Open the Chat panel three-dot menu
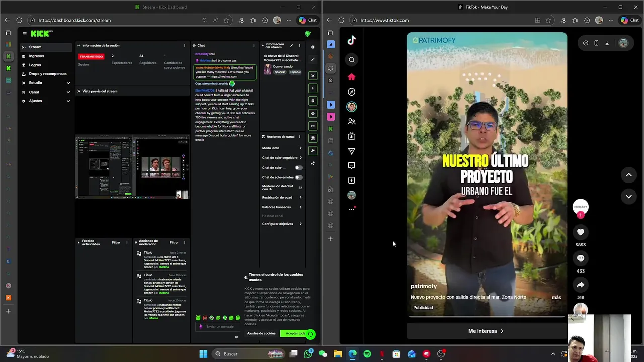Image resolution: width=644 pixels, height=362 pixels. 254,45
